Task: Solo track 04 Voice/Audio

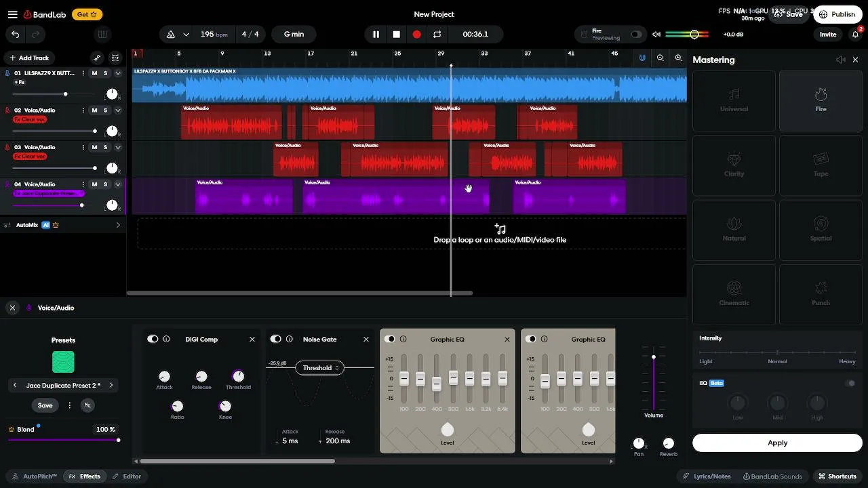Action: (x=105, y=184)
